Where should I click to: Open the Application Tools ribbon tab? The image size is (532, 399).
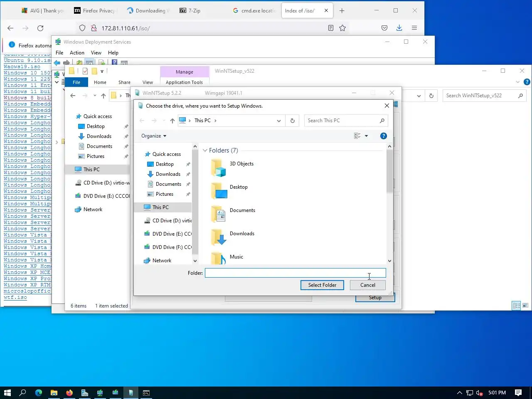click(x=184, y=82)
